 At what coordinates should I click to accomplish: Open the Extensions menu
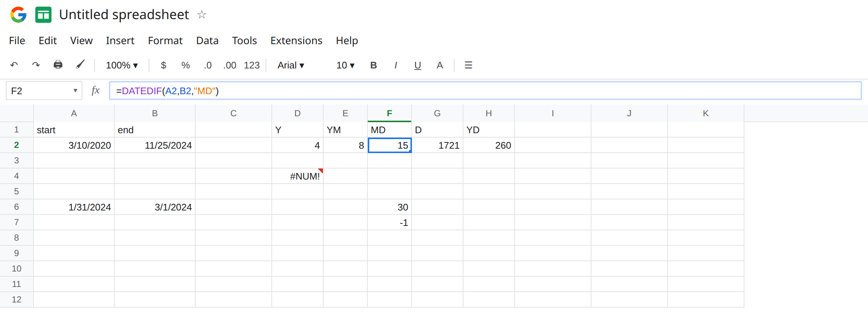point(296,40)
